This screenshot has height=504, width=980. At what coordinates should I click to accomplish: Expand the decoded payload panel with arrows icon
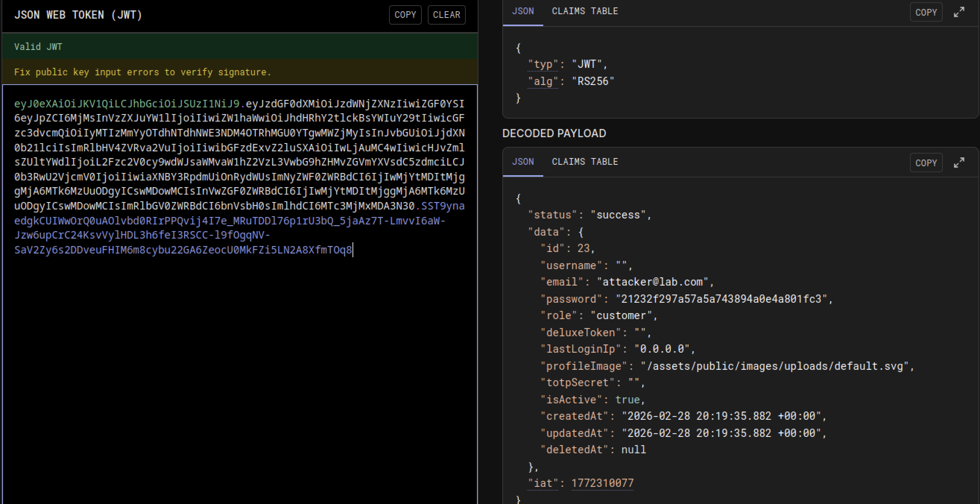(959, 163)
